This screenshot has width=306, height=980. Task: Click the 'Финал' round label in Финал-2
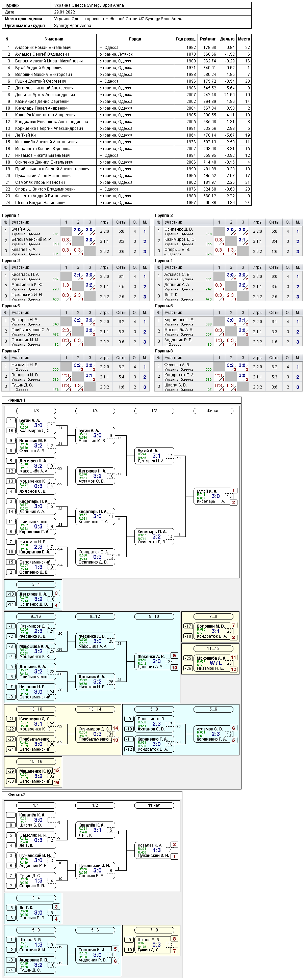(x=154, y=806)
